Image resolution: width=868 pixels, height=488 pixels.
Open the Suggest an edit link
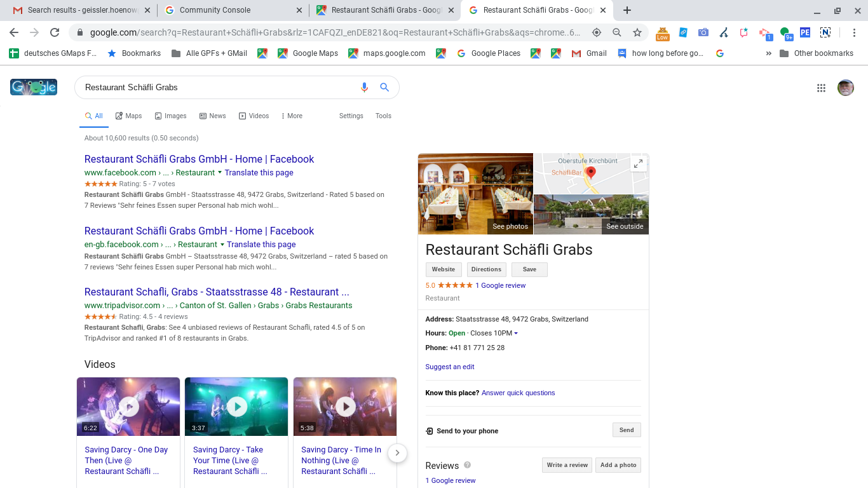point(450,367)
